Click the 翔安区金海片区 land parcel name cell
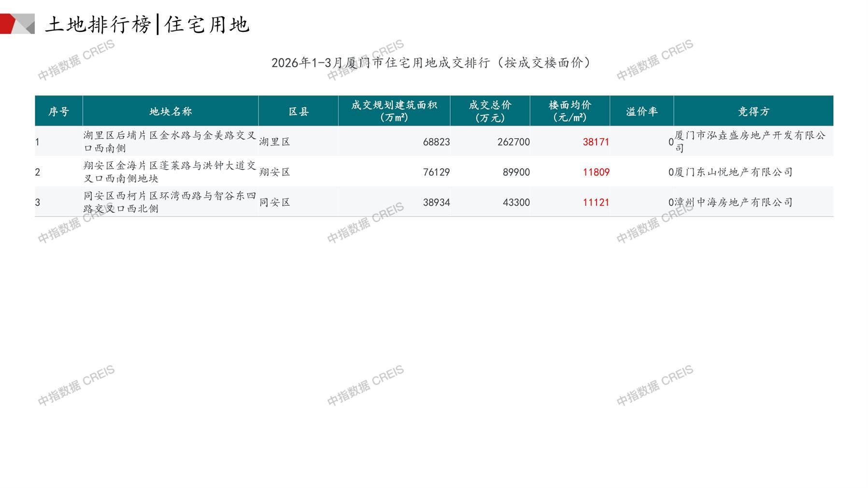The image size is (868, 488). (x=170, y=172)
